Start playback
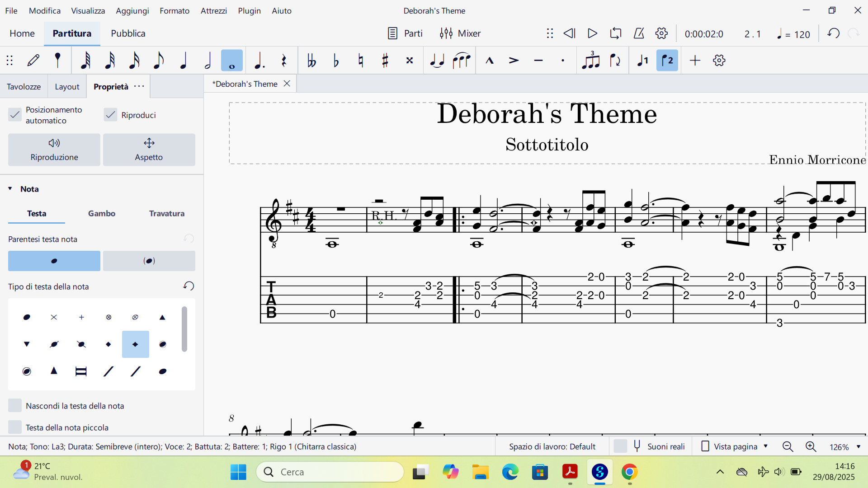This screenshot has height=488, width=868. 592,33
